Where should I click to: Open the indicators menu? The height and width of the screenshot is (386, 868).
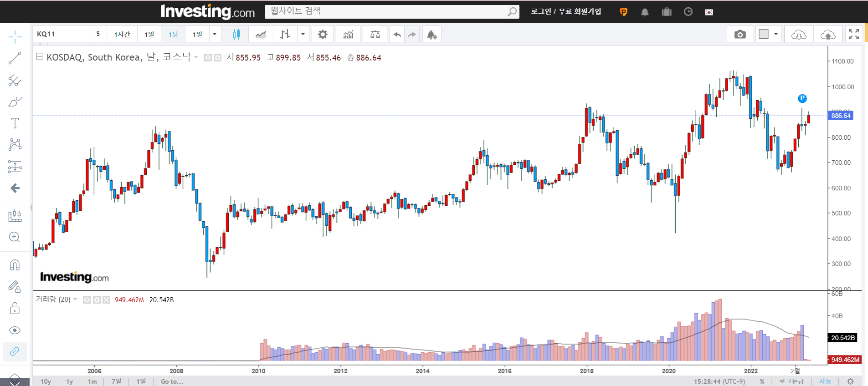point(349,34)
